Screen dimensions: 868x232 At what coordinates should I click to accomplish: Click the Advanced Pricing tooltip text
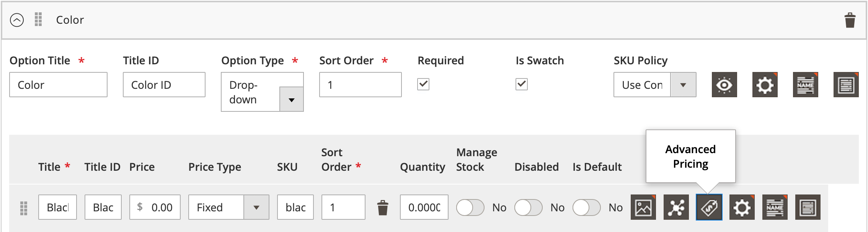(x=690, y=156)
